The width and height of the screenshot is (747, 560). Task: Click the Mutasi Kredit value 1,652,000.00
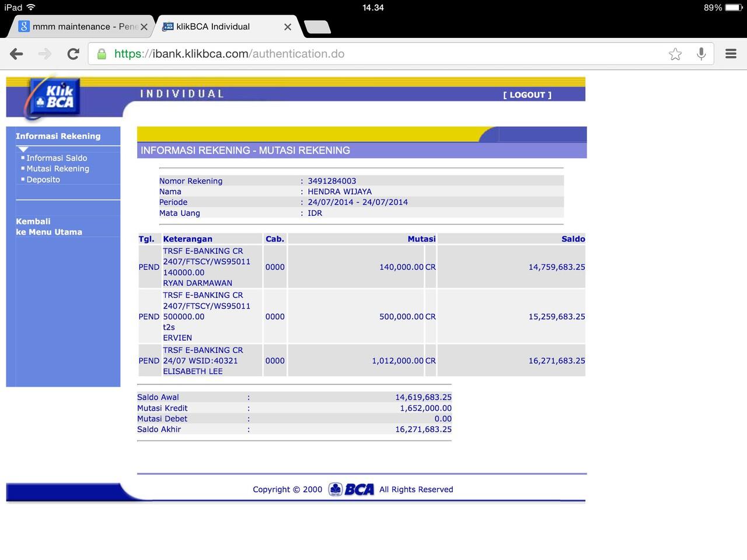tap(425, 408)
